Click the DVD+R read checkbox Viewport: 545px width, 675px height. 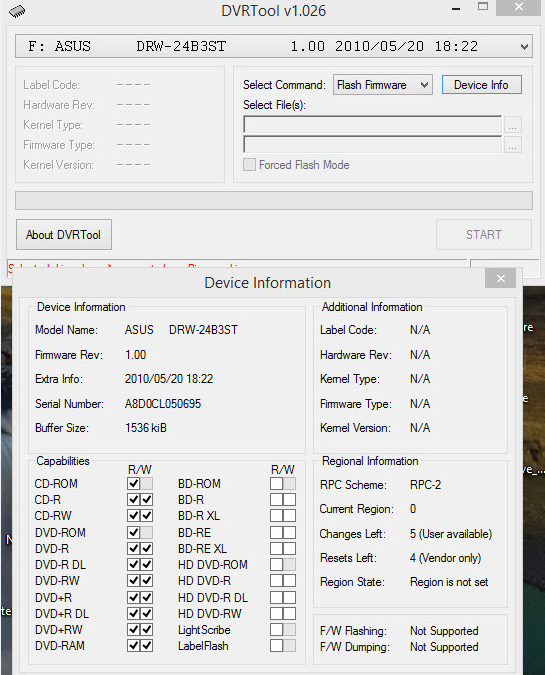133,598
